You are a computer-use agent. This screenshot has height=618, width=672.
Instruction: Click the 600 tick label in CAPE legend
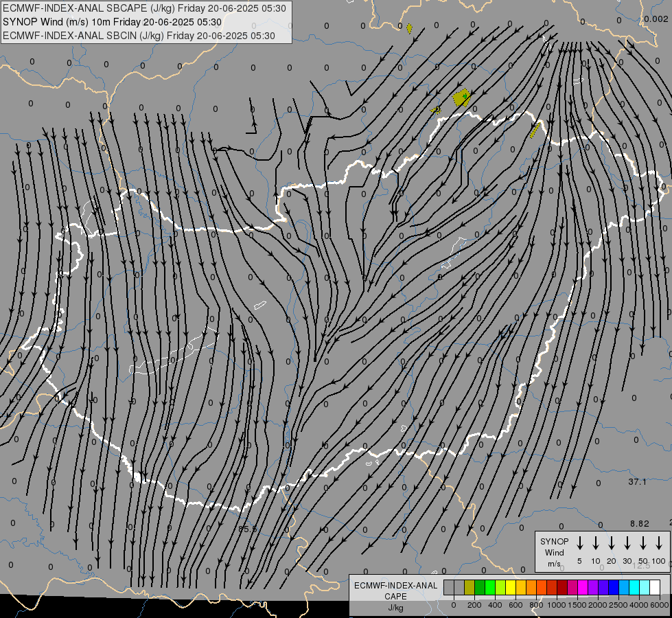515,605
